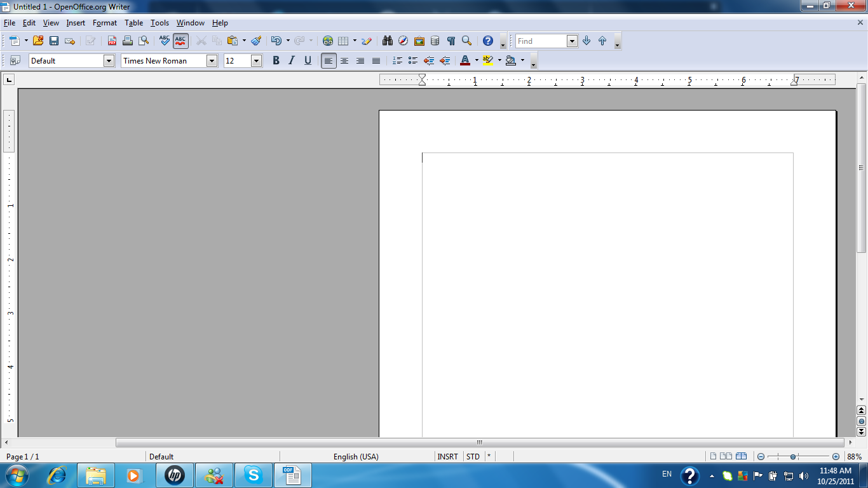Turn on Bullets list
This screenshot has height=488, width=868.
click(x=413, y=60)
